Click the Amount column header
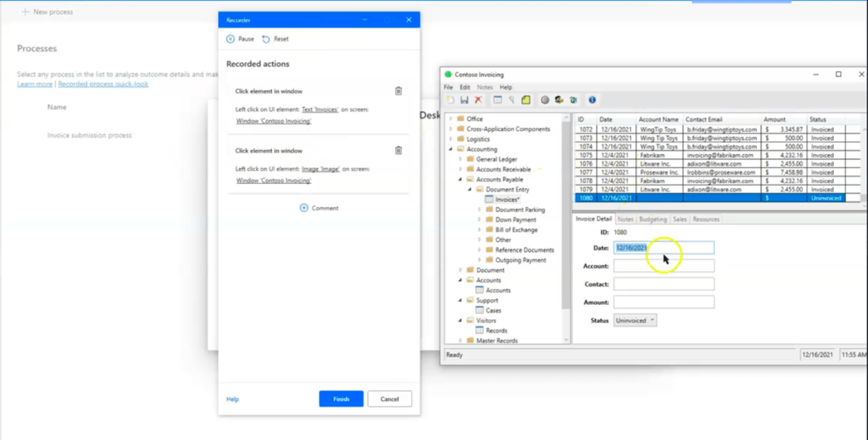Screen dimensions: 868x440 [x=784, y=119]
